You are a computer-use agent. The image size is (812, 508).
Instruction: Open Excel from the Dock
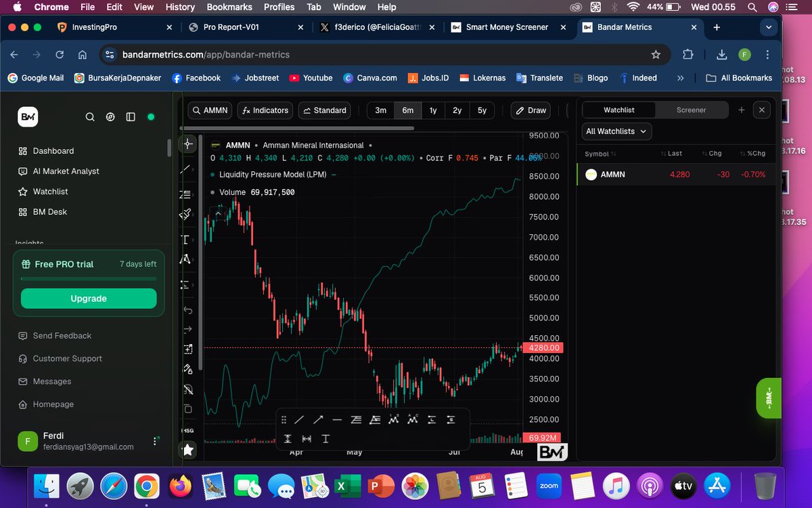tap(346, 486)
